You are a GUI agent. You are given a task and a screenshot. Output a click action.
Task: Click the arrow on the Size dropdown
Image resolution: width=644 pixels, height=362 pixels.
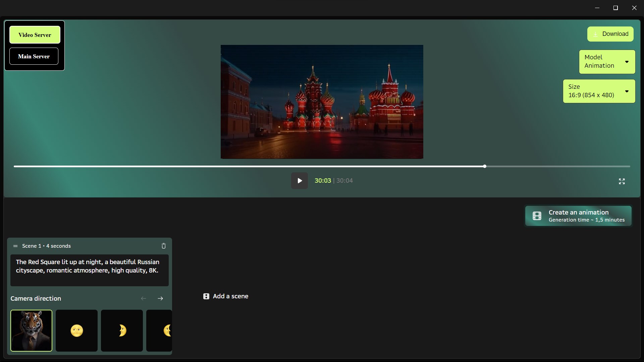click(627, 91)
